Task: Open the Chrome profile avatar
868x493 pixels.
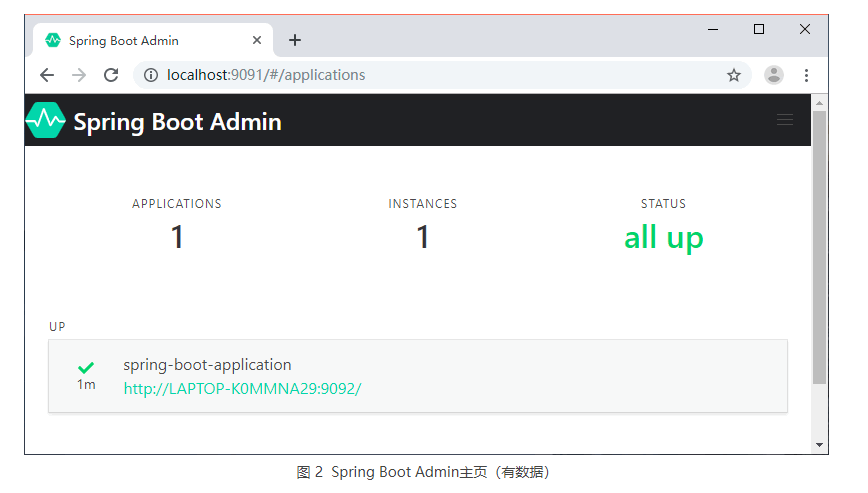Action: click(x=773, y=75)
